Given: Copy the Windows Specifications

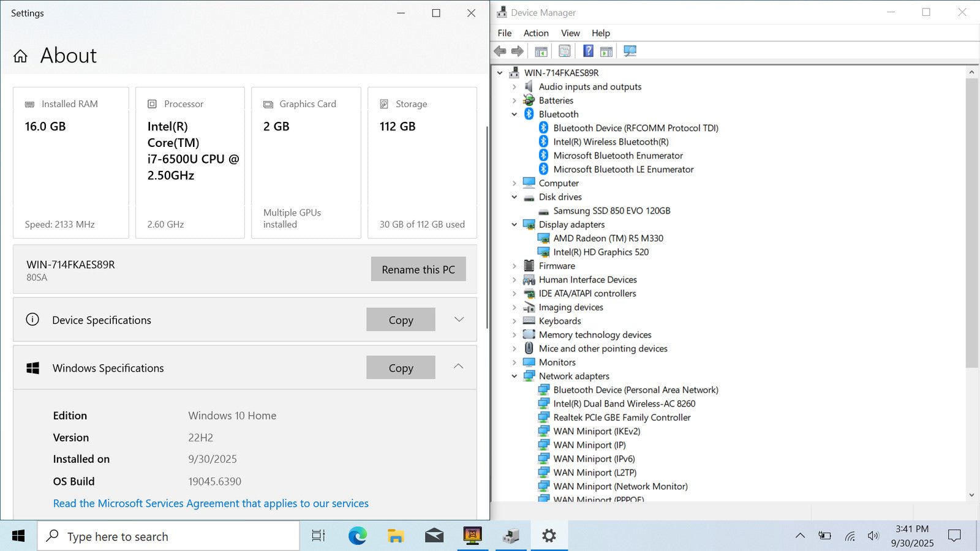Looking at the screenshot, I should 401,367.
